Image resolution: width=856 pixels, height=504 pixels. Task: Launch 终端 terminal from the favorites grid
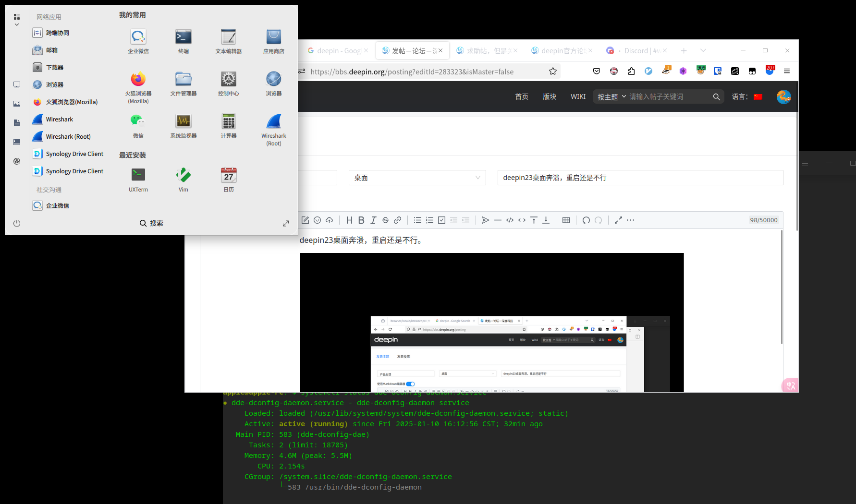[183, 41]
